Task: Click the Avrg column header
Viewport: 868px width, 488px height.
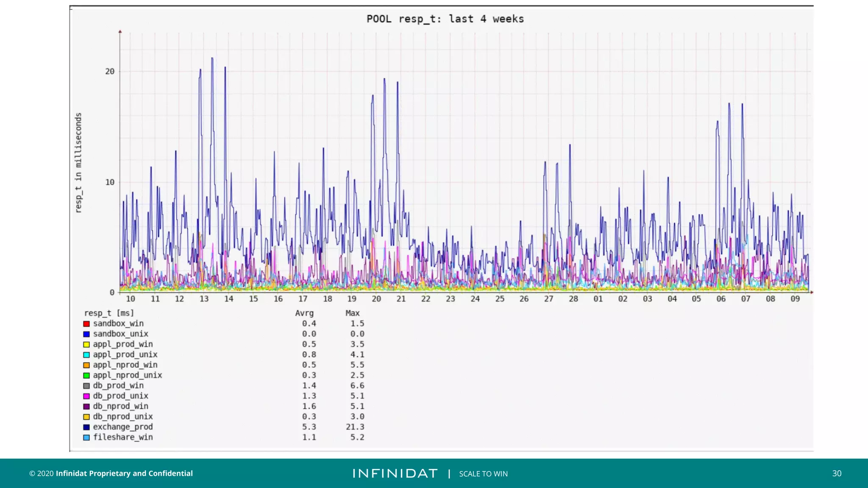Action: pyautogui.click(x=304, y=313)
